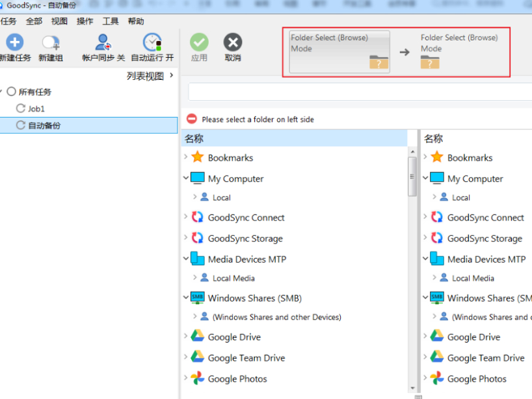Open the 视图 menu
Screen dimensions: 532x399
59,21
